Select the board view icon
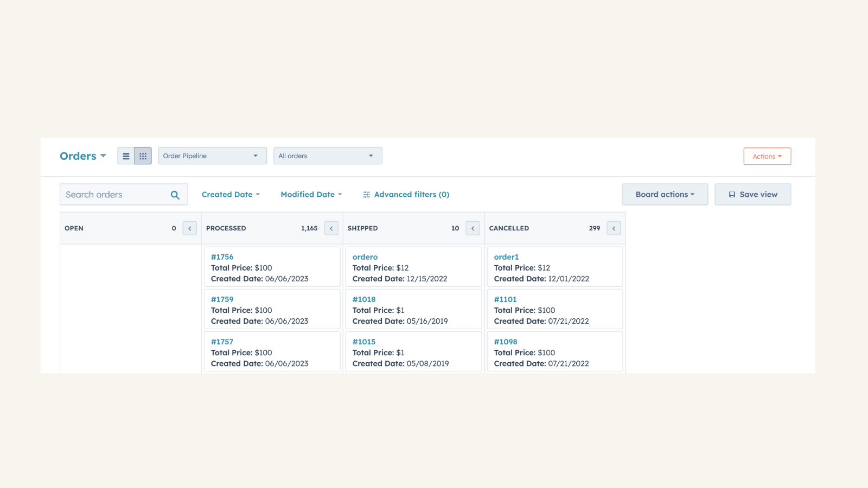 tap(143, 156)
